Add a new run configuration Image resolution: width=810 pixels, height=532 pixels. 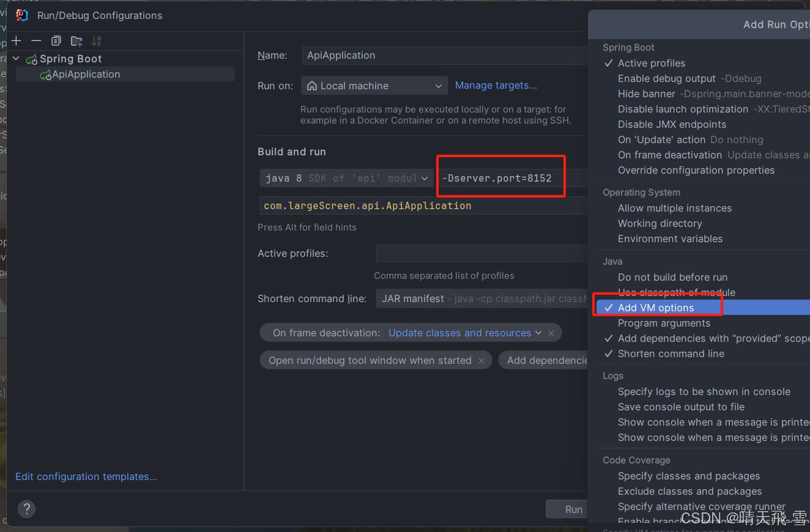pyautogui.click(x=17, y=41)
